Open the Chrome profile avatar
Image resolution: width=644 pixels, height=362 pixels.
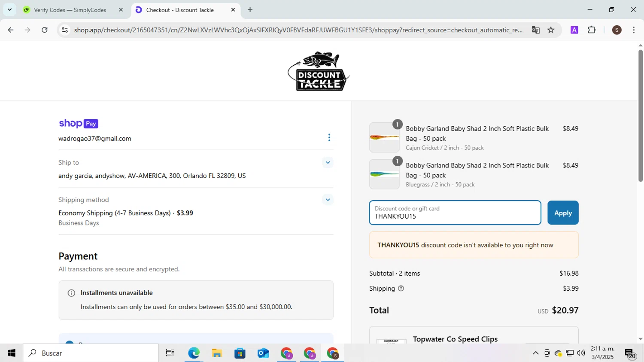(617, 30)
